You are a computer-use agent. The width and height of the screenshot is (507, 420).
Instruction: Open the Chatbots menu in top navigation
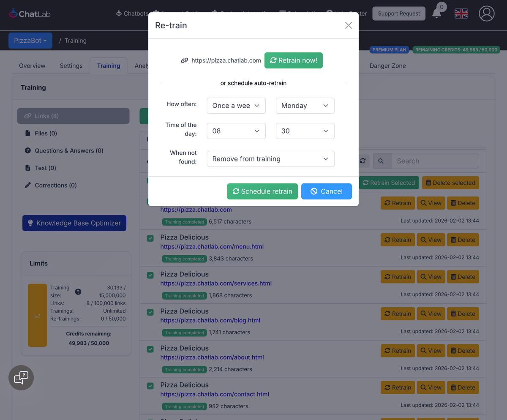[x=131, y=13]
